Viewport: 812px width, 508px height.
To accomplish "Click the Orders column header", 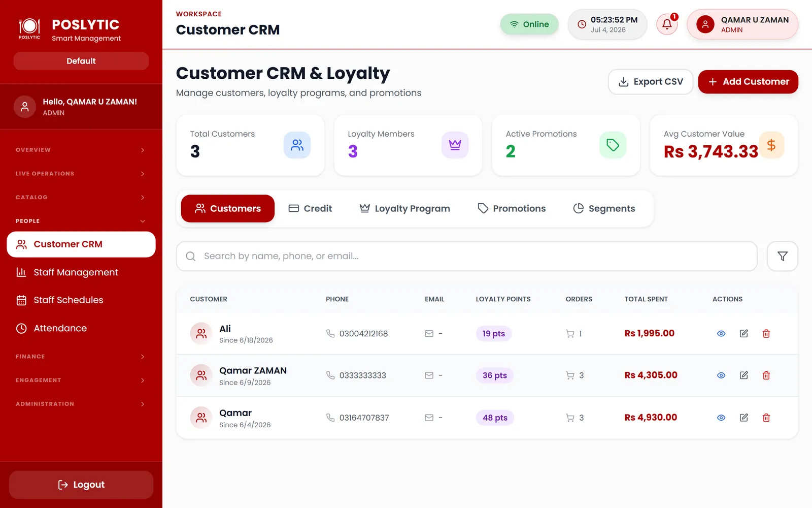I will [x=579, y=299].
